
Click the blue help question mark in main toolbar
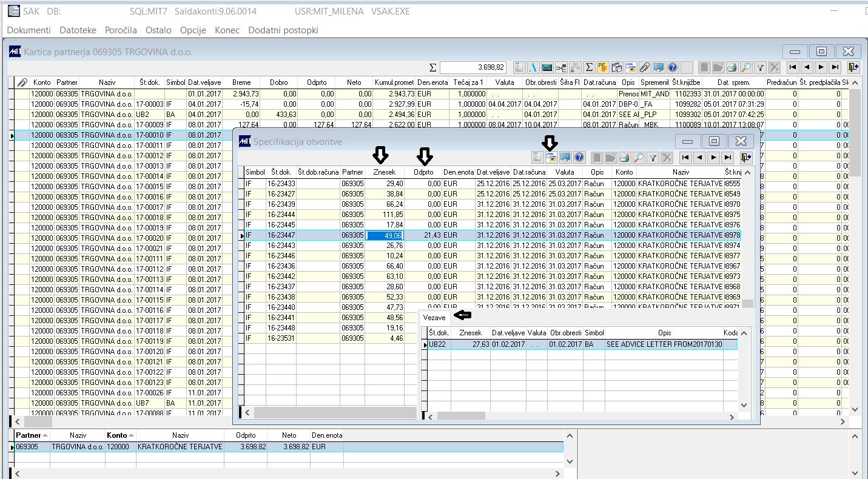click(x=673, y=67)
